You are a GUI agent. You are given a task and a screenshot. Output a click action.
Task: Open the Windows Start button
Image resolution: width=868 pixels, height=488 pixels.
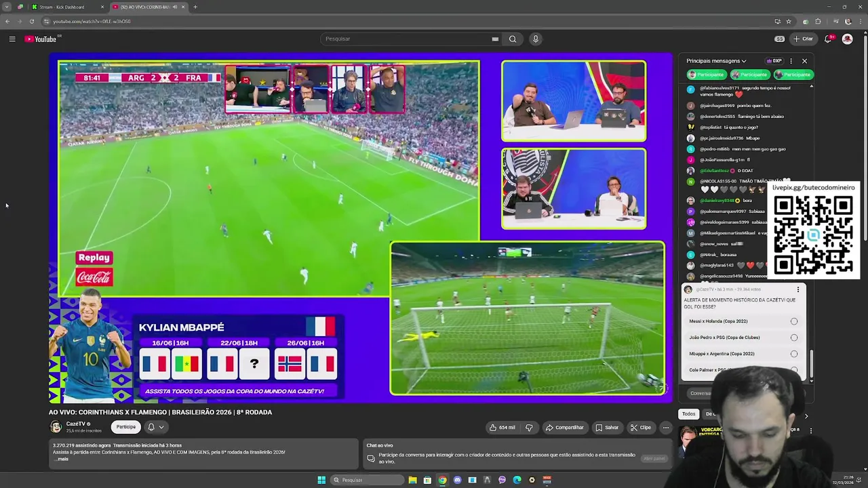[x=321, y=480]
